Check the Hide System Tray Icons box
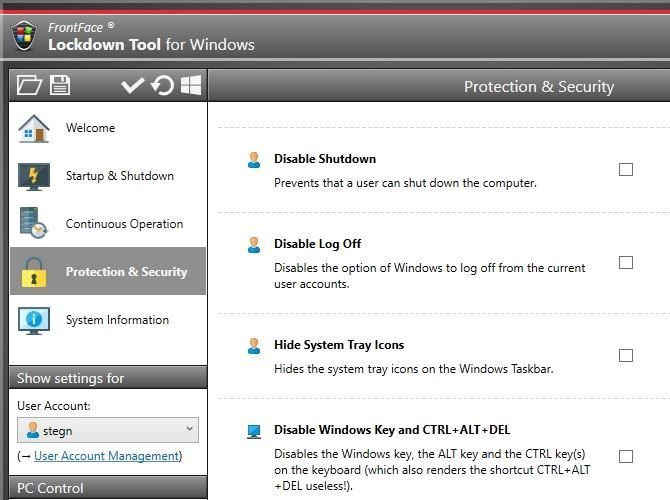The image size is (670, 500). (x=626, y=355)
